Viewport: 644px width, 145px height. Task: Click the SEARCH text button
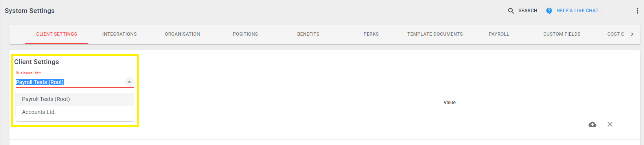click(x=528, y=11)
